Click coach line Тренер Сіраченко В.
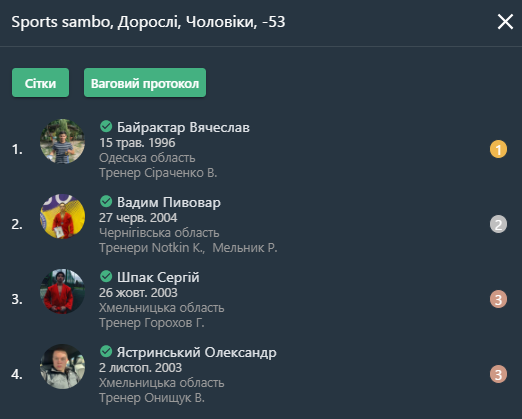 [x=158, y=173]
